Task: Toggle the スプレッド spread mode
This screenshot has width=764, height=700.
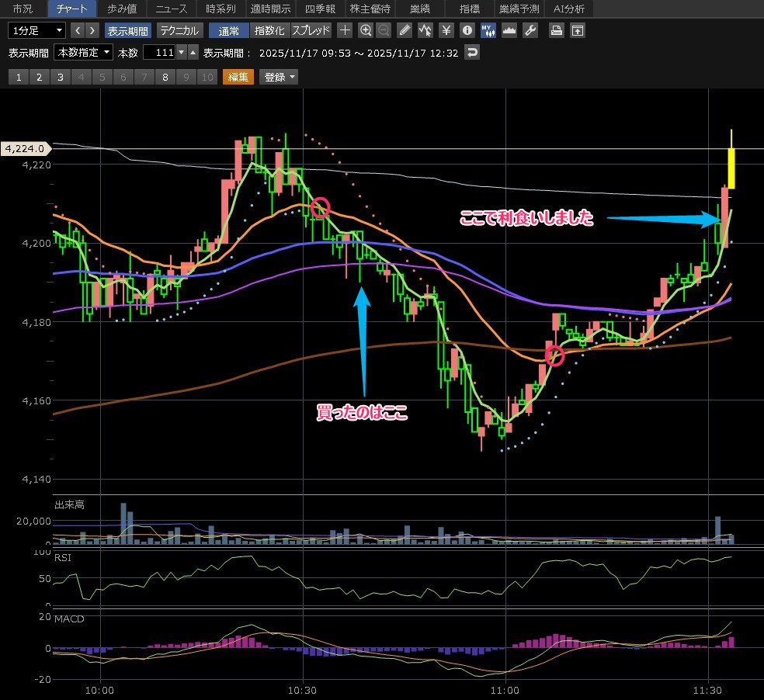Action: (311, 31)
